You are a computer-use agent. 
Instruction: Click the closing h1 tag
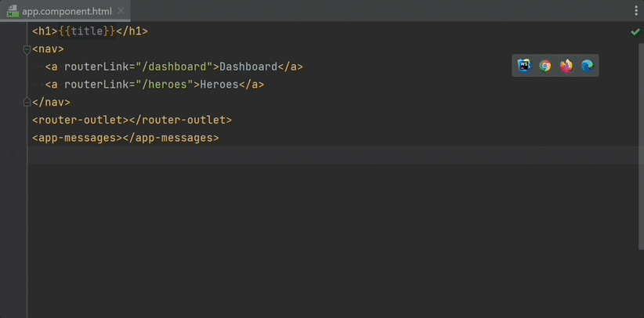(x=132, y=31)
